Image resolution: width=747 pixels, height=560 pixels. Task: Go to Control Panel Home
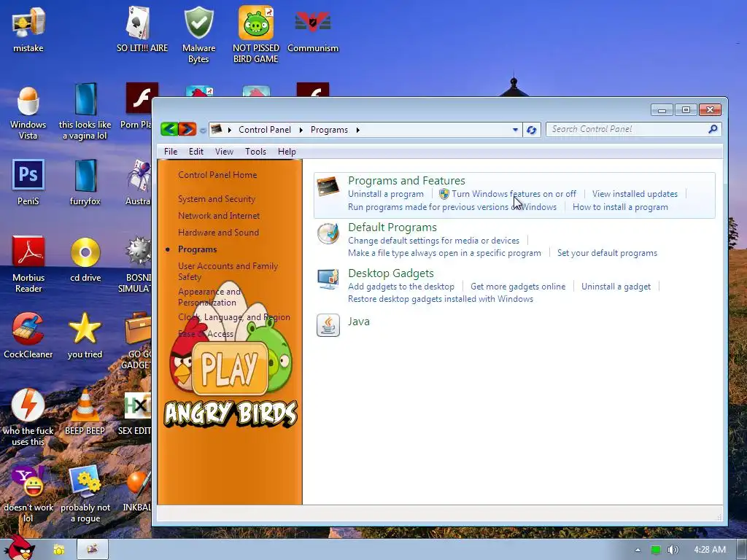click(217, 175)
